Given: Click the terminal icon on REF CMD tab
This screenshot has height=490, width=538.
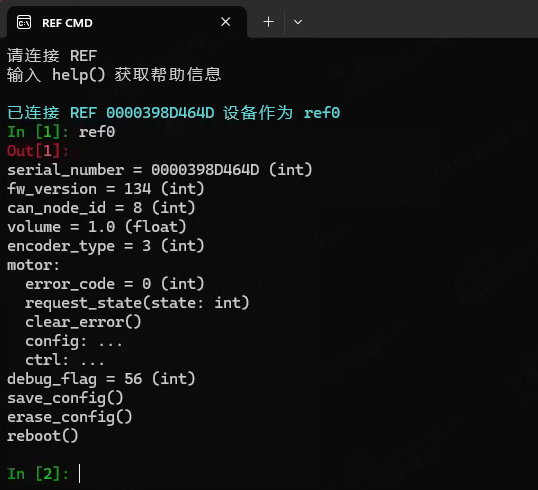Looking at the screenshot, I should tap(24, 22).
